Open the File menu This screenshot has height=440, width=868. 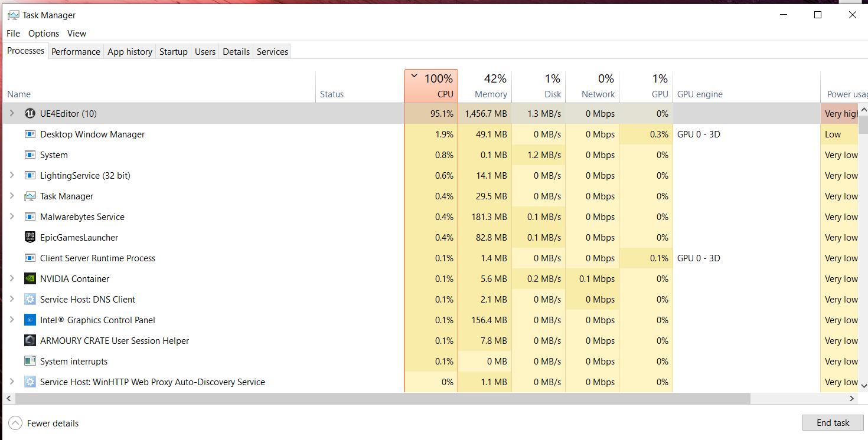(13, 34)
